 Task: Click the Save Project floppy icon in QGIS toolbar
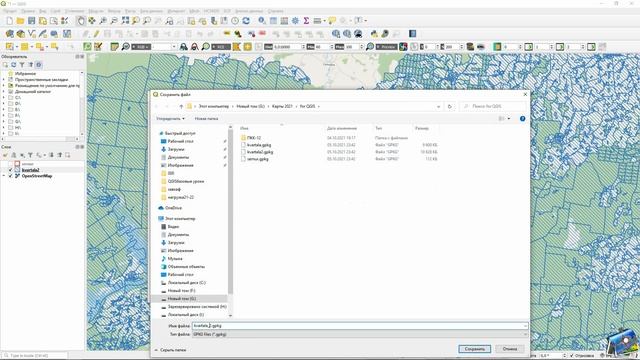31,21
